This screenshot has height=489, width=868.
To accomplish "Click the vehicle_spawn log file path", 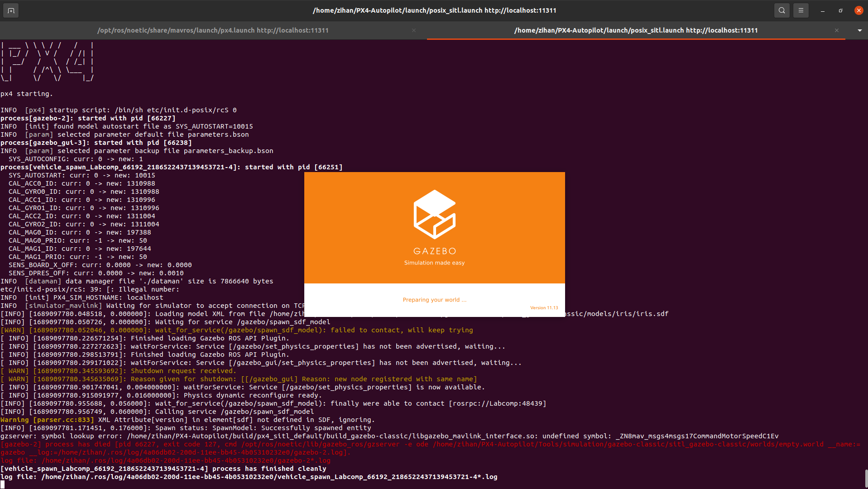I will 249,477.
